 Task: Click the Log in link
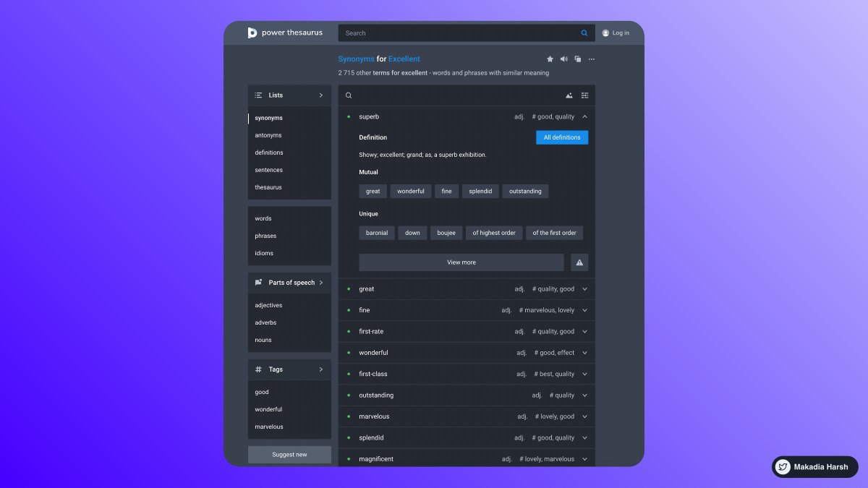(621, 33)
